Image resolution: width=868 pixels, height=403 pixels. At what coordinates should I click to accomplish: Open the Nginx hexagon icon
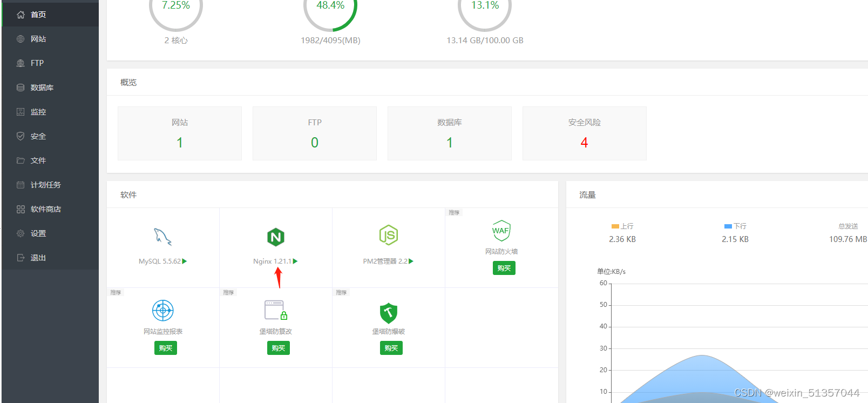tap(276, 237)
